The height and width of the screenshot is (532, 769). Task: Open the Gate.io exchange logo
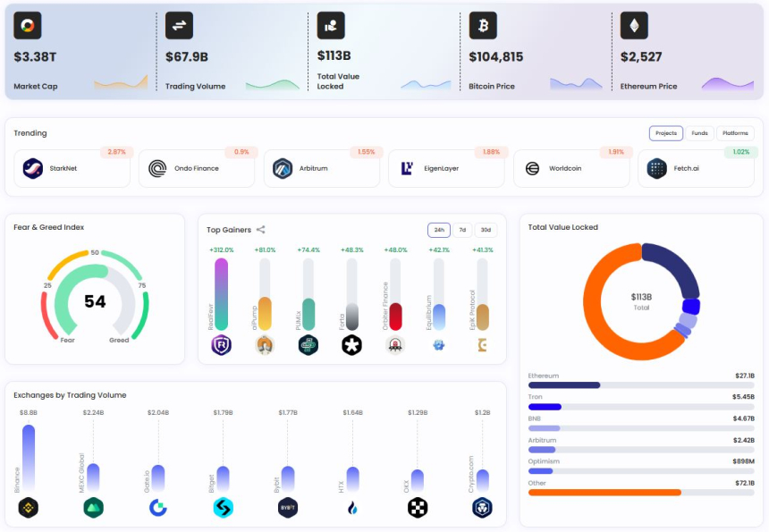158,508
